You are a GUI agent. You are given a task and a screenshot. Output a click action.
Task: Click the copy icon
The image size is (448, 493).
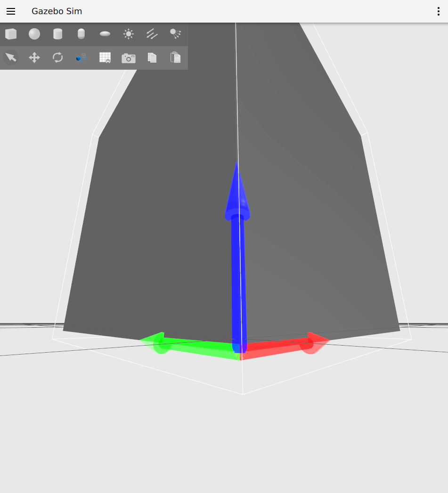[x=152, y=57]
